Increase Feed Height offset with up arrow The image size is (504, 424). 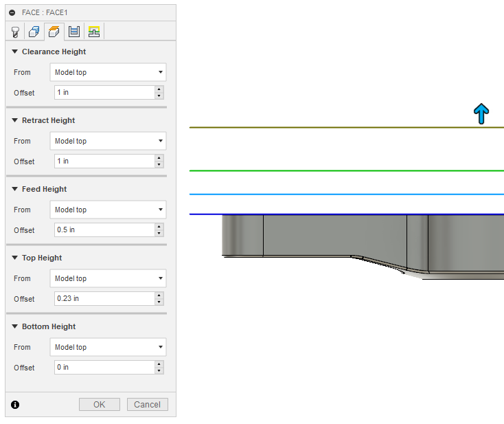(x=159, y=227)
